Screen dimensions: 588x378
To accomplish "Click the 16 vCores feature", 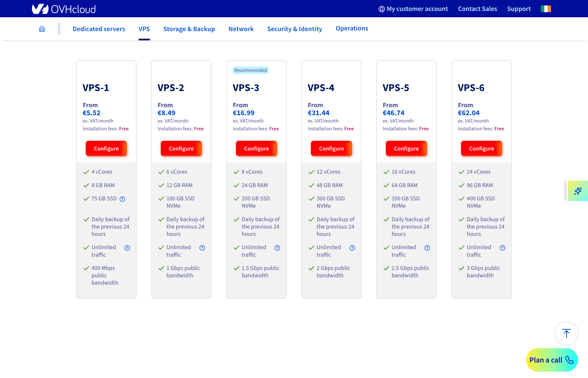I will 403,172.
